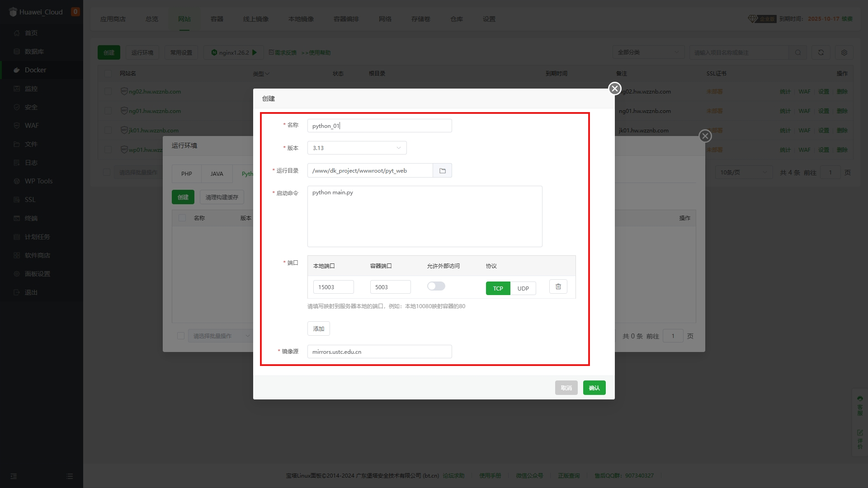Open table column settings gear

pyautogui.click(x=844, y=52)
